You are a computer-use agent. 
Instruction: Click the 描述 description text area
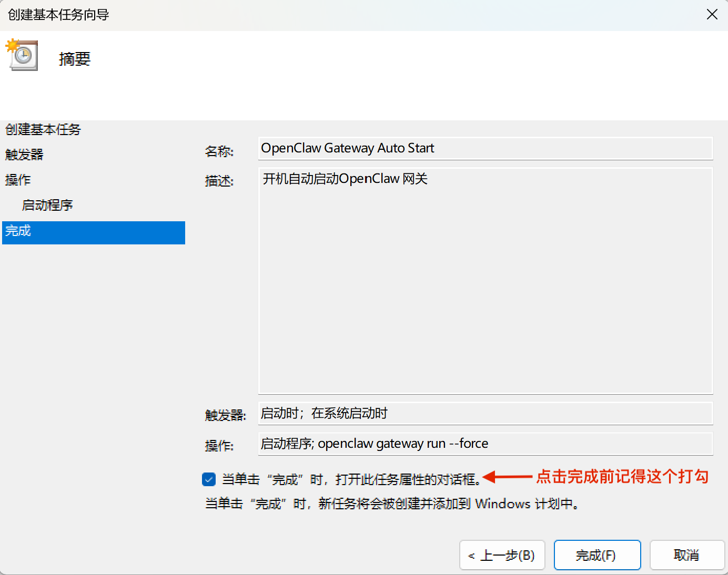click(486, 281)
